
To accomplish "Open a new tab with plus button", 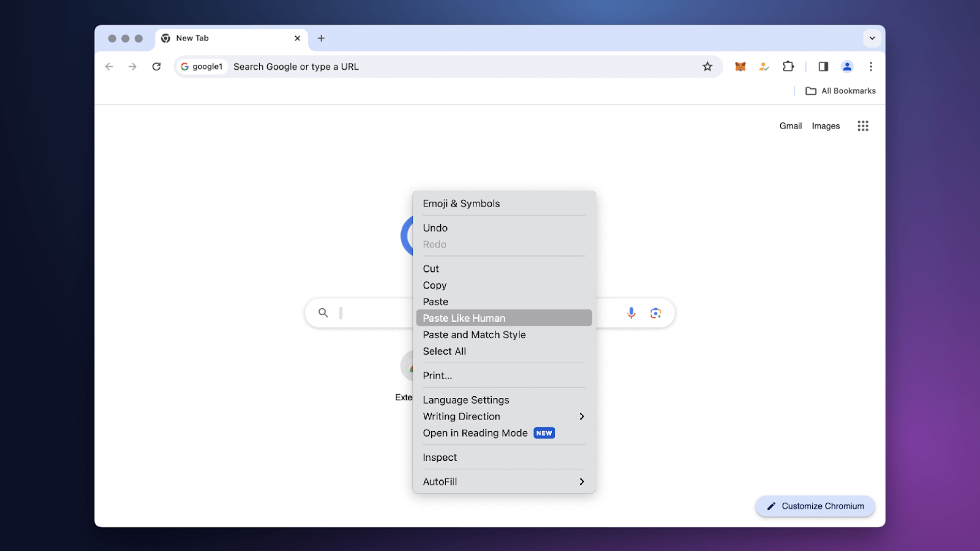I will (x=321, y=38).
